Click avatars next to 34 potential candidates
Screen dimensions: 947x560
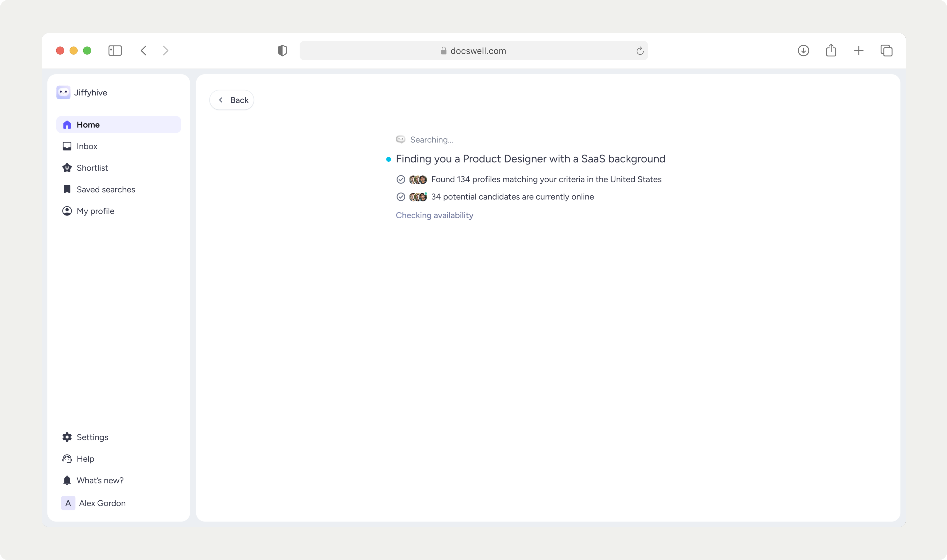pyautogui.click(x=418, y=197)
